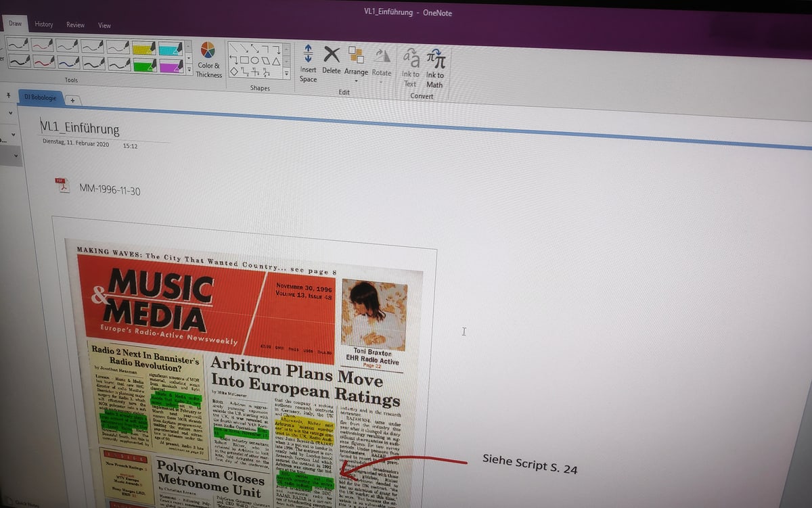Image resolution: width=812 pixels, height=508 pixels.
Task: Click the Delete button in Edit group
Action: (332, 60)
